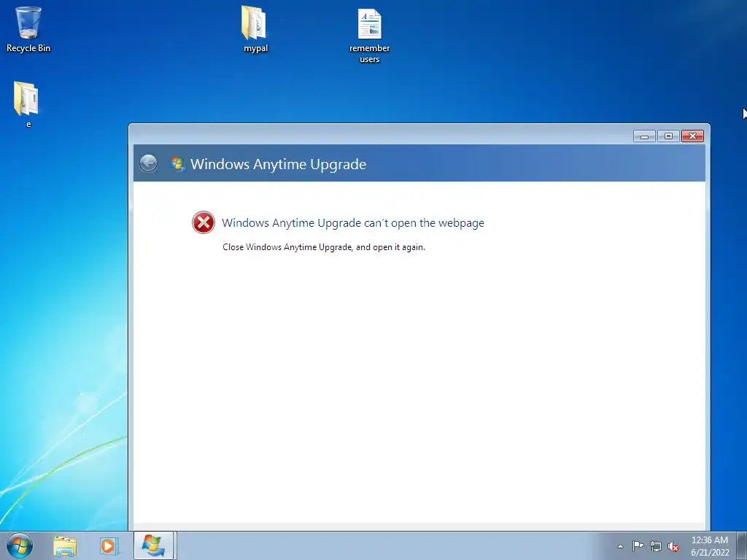Open the network status tray icon

point(656,547)
